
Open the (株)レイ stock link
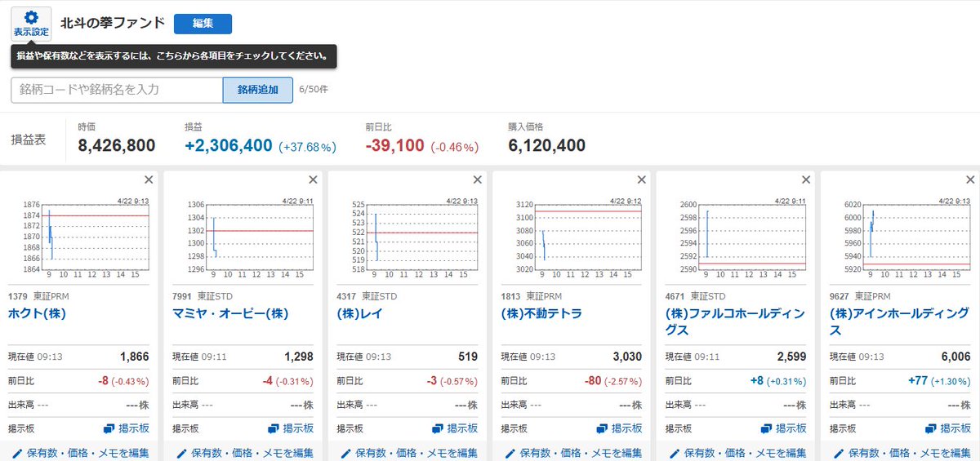click(x=359, y=313)
